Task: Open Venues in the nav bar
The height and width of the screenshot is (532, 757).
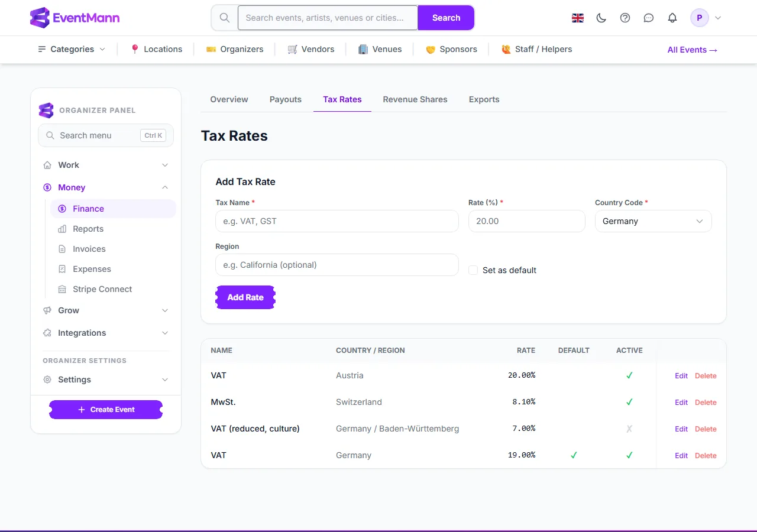Action: (x=380, y=49)
